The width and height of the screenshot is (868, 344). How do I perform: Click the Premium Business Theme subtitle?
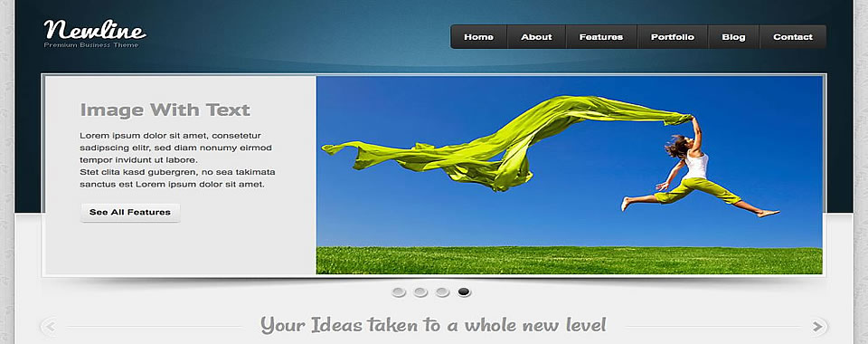[x=90, y=45]
